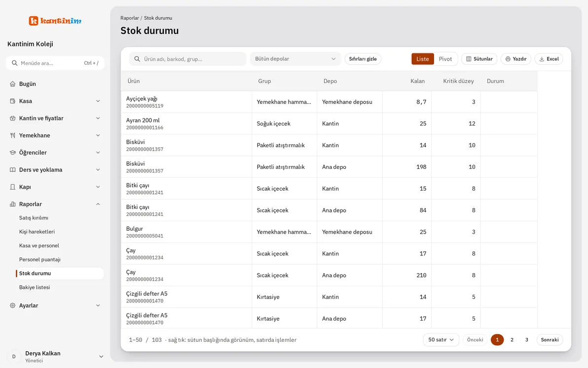Viewport: 588px width, 368px height.
Task: Click the Yemekhane fork-knife icon
Action: click(x=13, y=135)
